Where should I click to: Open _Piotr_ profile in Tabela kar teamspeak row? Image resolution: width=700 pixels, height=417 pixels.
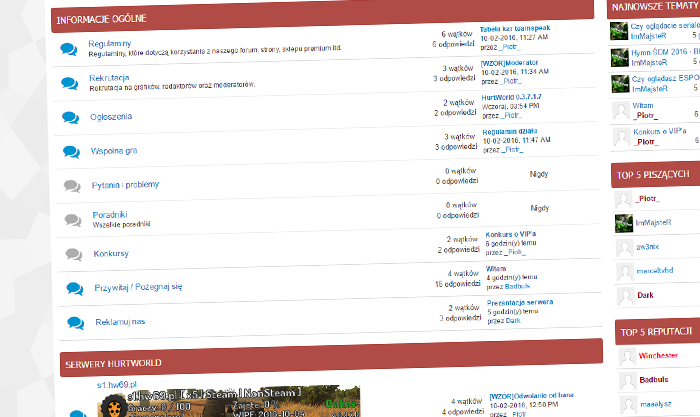tap(510, 46)
